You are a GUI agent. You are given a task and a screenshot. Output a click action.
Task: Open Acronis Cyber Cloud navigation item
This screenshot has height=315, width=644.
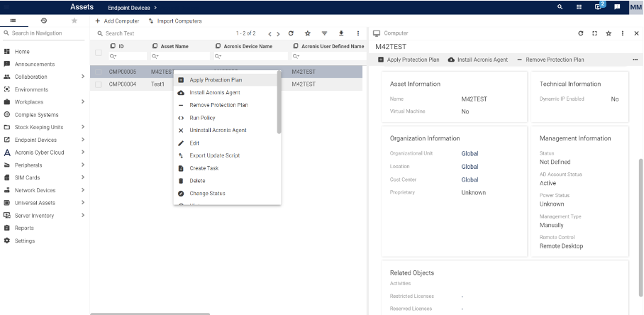point(40,153)
